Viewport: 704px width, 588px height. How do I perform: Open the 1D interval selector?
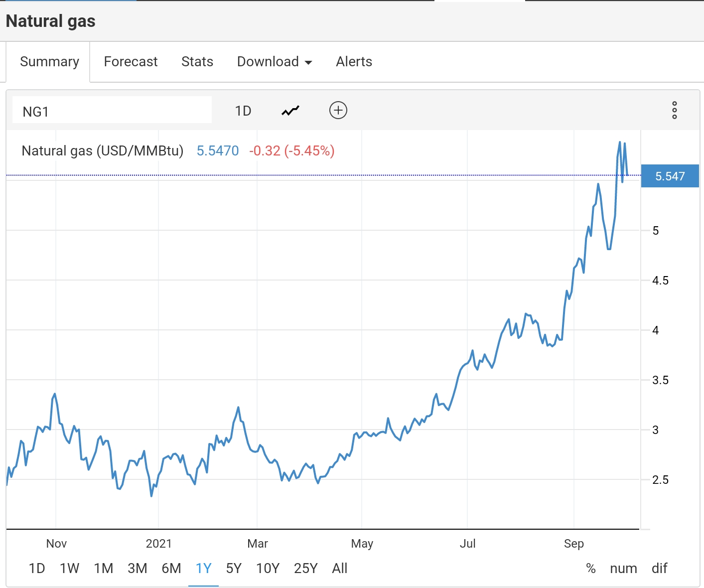coord(243,111)
